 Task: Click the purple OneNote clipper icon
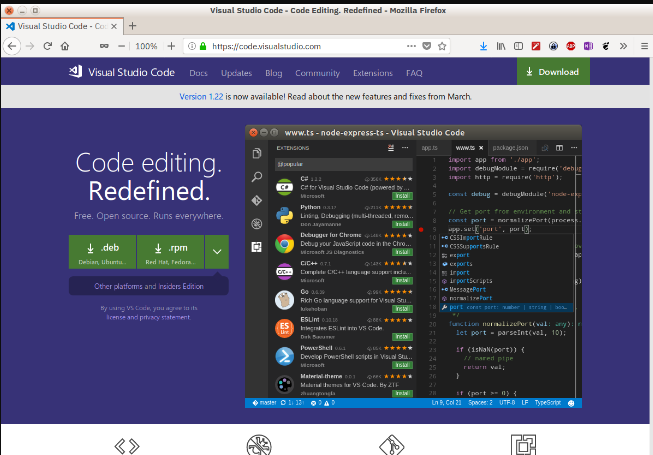pos(588,46)
